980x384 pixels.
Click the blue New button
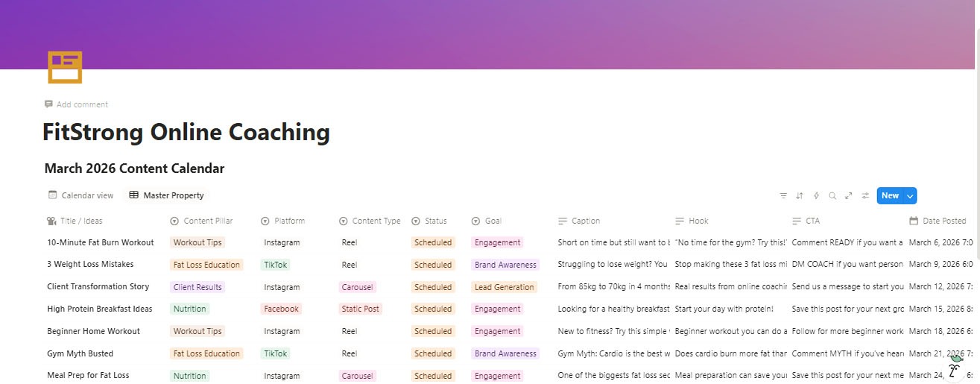890,195
